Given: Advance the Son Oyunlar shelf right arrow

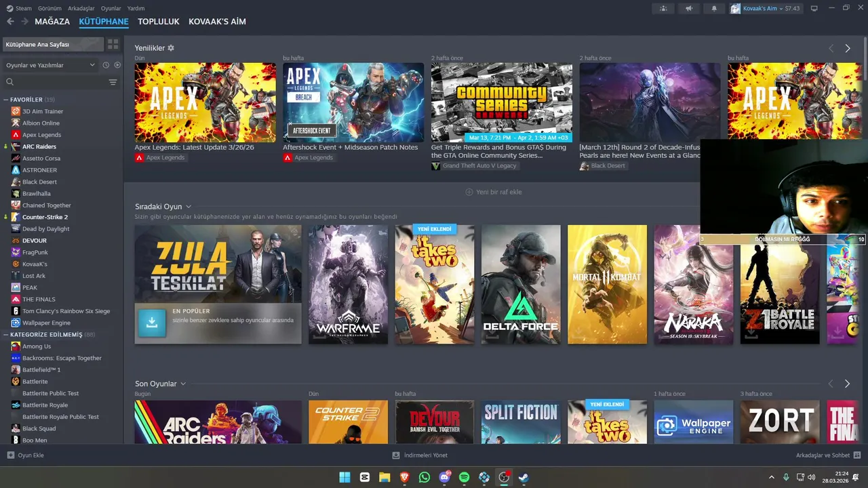Looking at the screenshot, I should [x=847, y=384].
